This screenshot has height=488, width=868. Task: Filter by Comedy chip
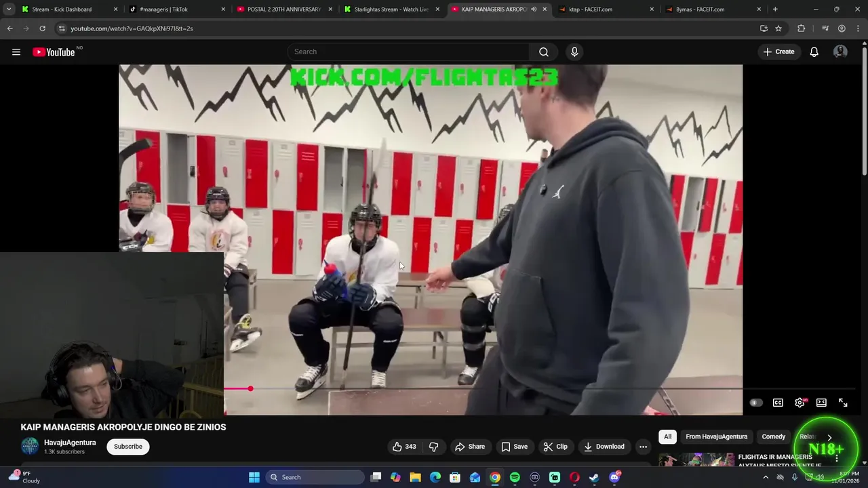click(773, 436)
